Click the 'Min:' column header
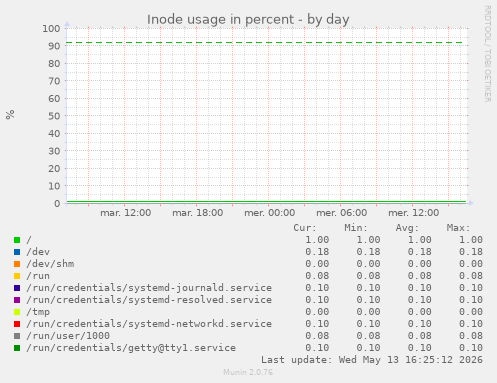Screen dimensions: 497x383 [x=356, y=228]
